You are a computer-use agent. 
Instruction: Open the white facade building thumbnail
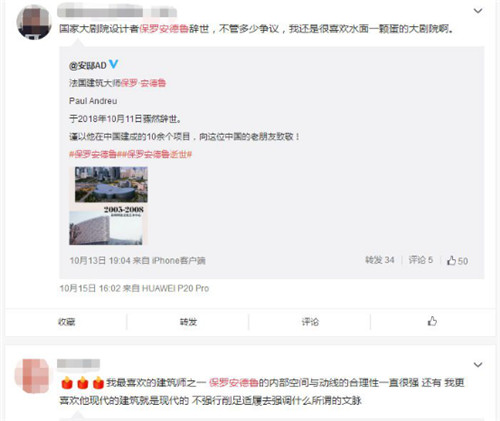click(x=106, y=229)
